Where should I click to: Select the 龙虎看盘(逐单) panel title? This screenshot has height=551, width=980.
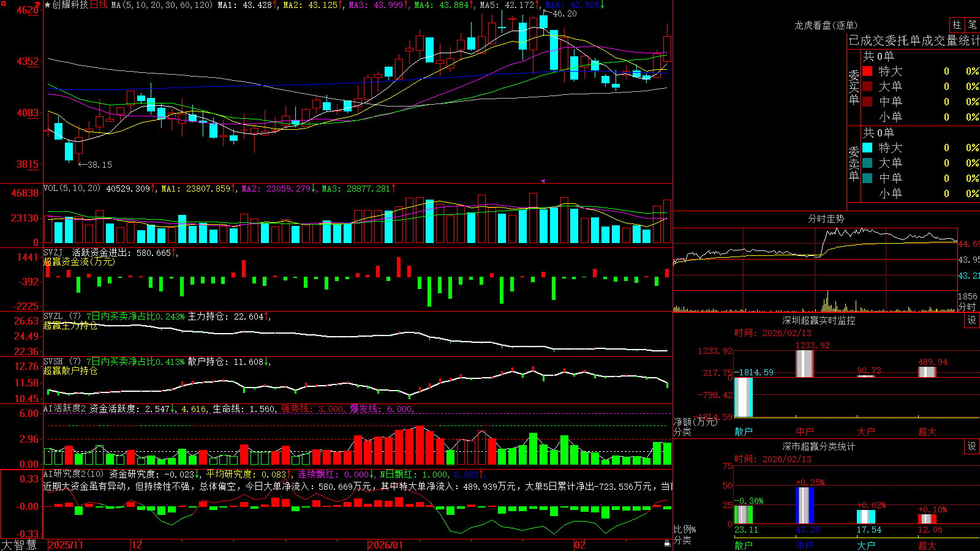826,25
